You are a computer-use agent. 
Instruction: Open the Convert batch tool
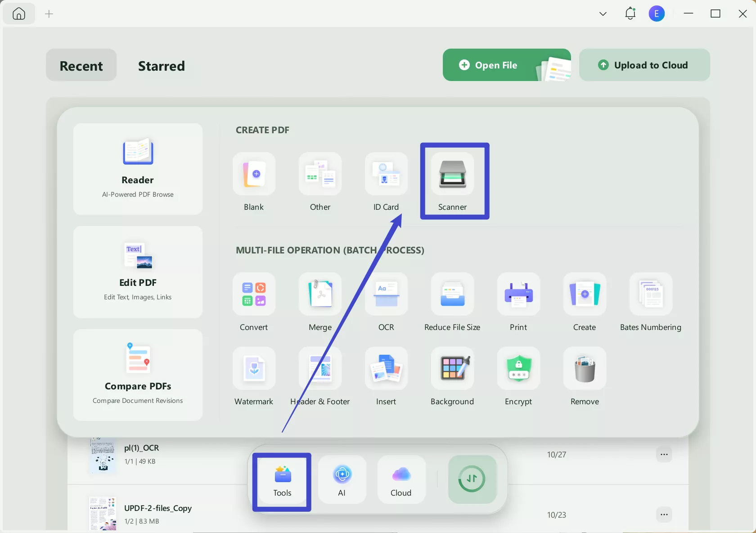pos(253,302)
